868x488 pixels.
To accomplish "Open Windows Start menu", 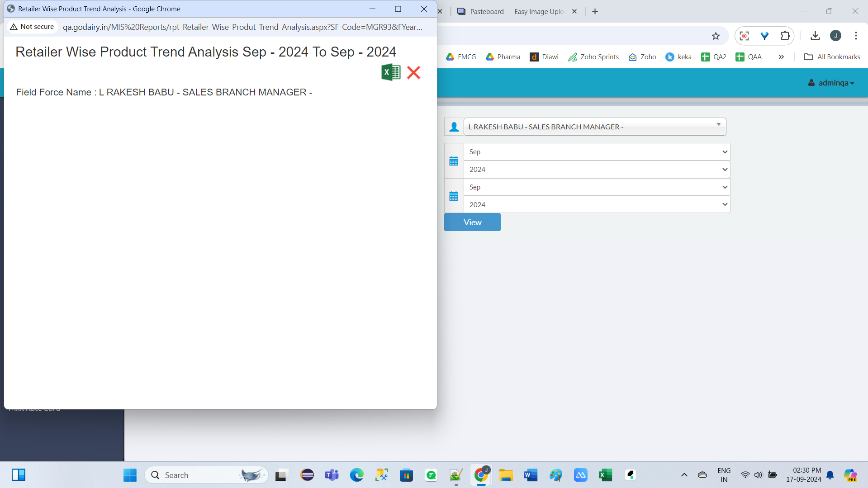I will click(x=130, y=475).
